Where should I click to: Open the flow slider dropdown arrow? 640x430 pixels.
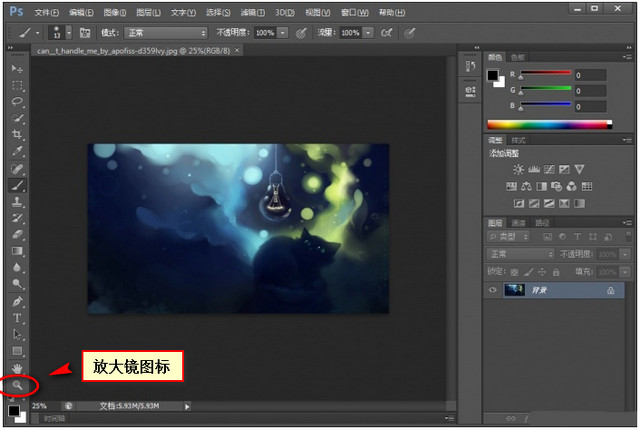click(368, 33)
